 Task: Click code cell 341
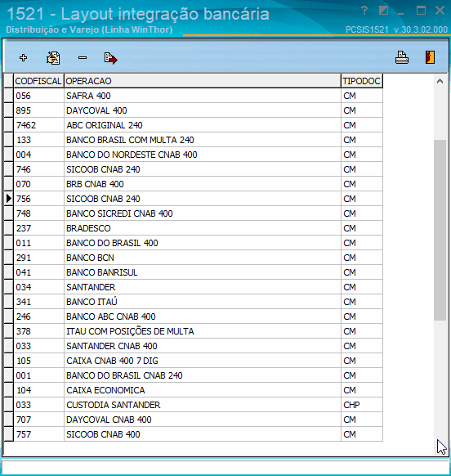click(38, 302)
